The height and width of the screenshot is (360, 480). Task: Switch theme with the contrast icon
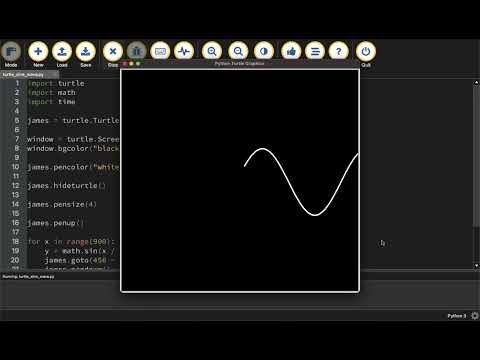264,51
